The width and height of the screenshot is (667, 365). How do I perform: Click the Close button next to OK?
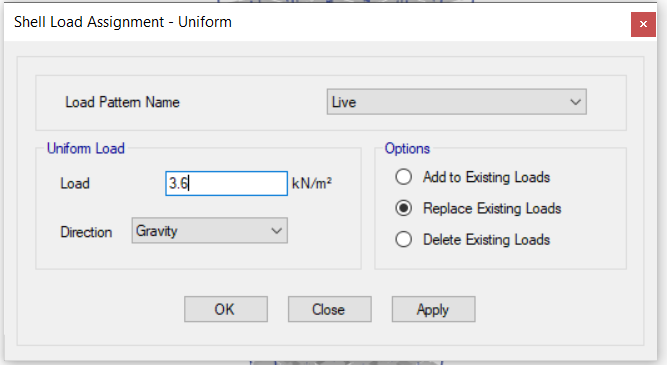(330, 309)
